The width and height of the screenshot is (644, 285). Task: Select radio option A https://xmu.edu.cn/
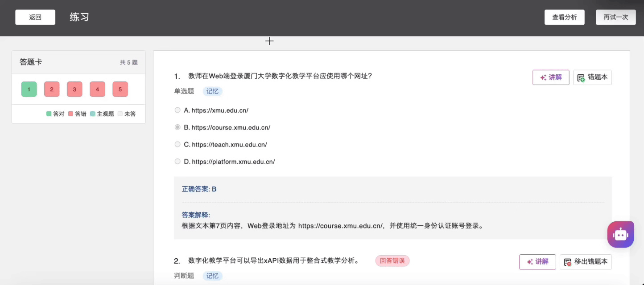click(178, 110)
